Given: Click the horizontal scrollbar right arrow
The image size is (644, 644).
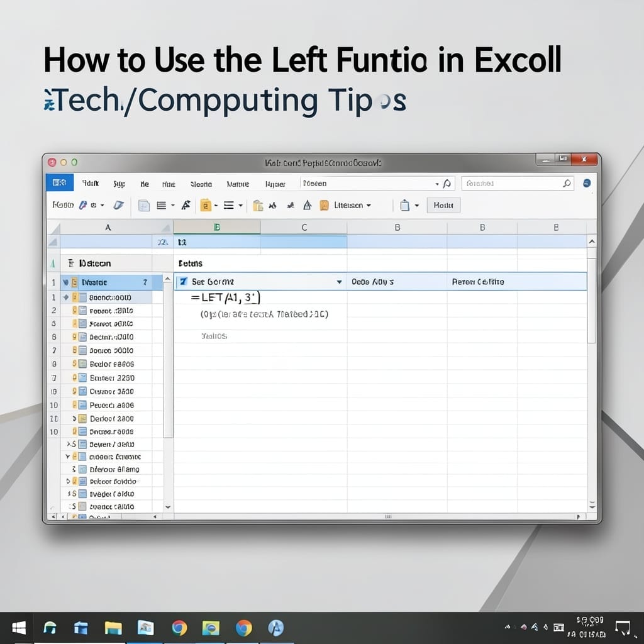Looking at the screenshot, I should tap(579, 517).
